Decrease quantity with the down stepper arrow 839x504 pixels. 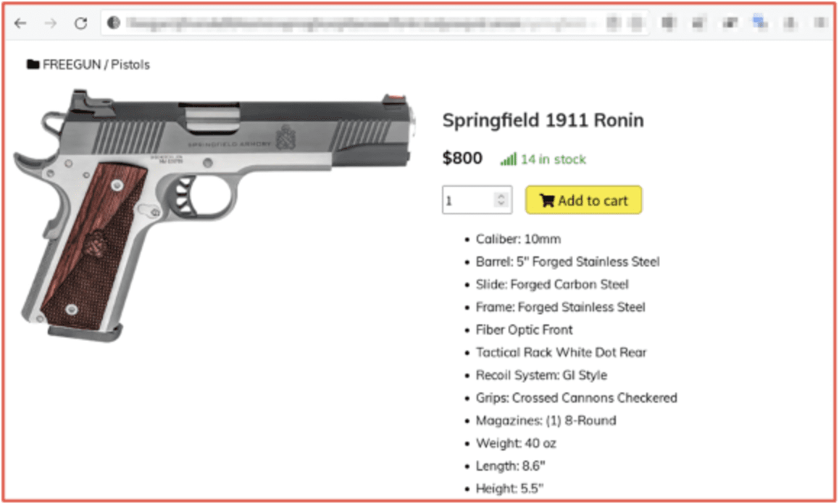pyautogui.click(x=501, y=204)
